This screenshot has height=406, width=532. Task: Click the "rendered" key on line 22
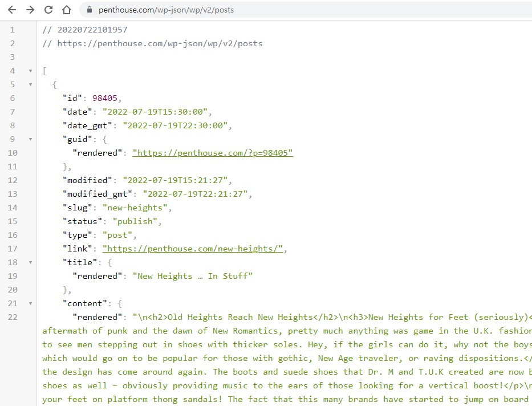[97, 317]
